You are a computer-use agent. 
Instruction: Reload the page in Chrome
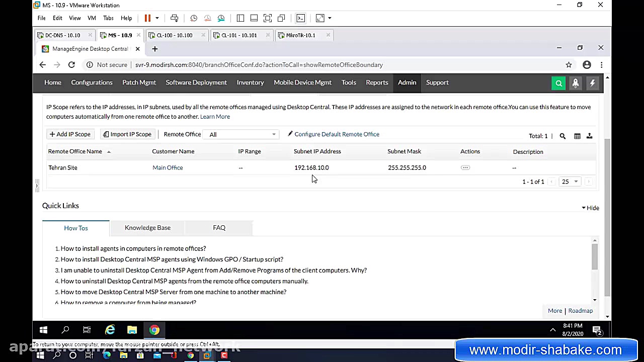(x=71, y=65)
